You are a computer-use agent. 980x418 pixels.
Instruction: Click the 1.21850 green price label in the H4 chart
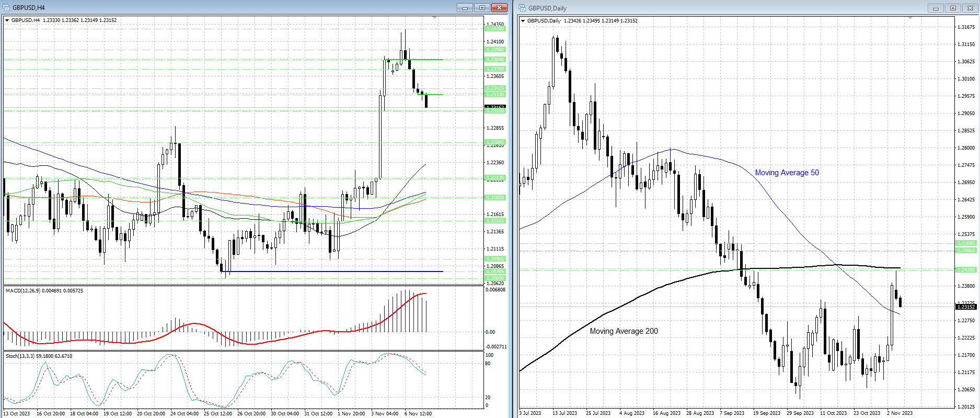495,198
